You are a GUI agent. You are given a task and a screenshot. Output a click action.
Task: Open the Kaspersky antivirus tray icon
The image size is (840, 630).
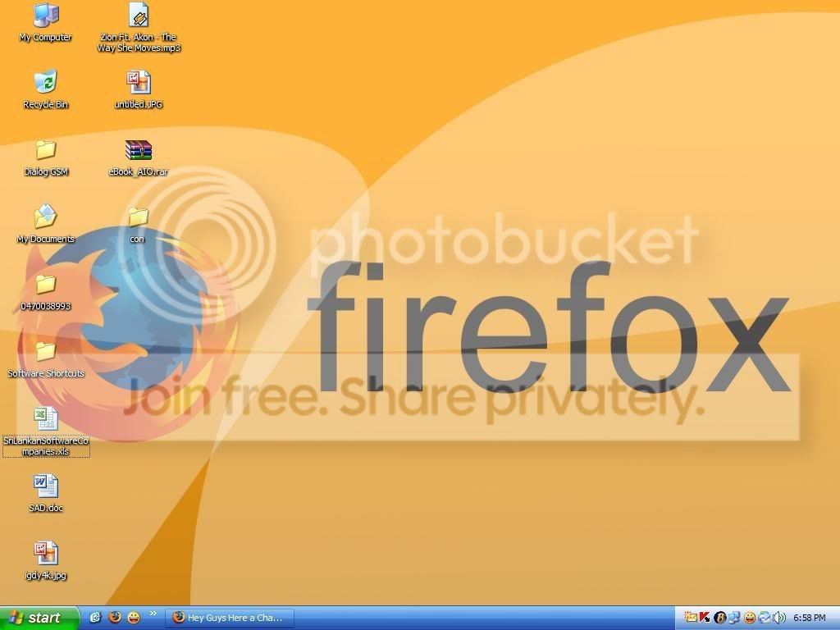click(705, 618)
